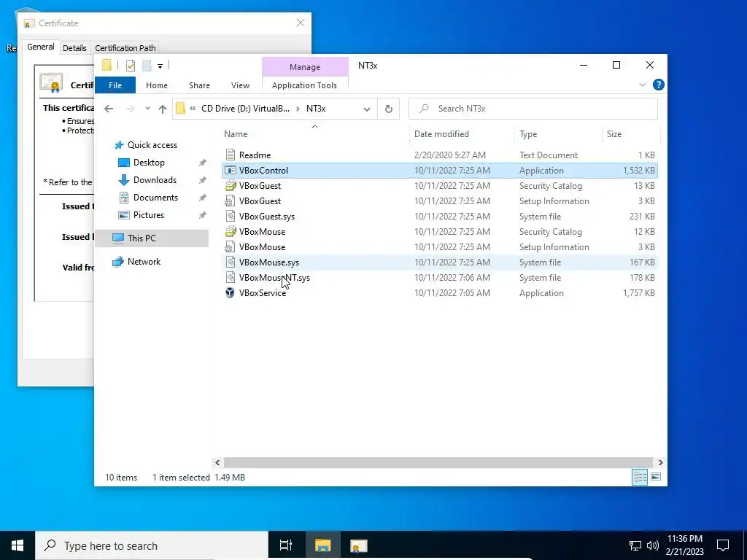Open Customize Quick Access Toolbar dropdown
The image size is (747, 560).
pyautogui.click(x=160, y=66)
